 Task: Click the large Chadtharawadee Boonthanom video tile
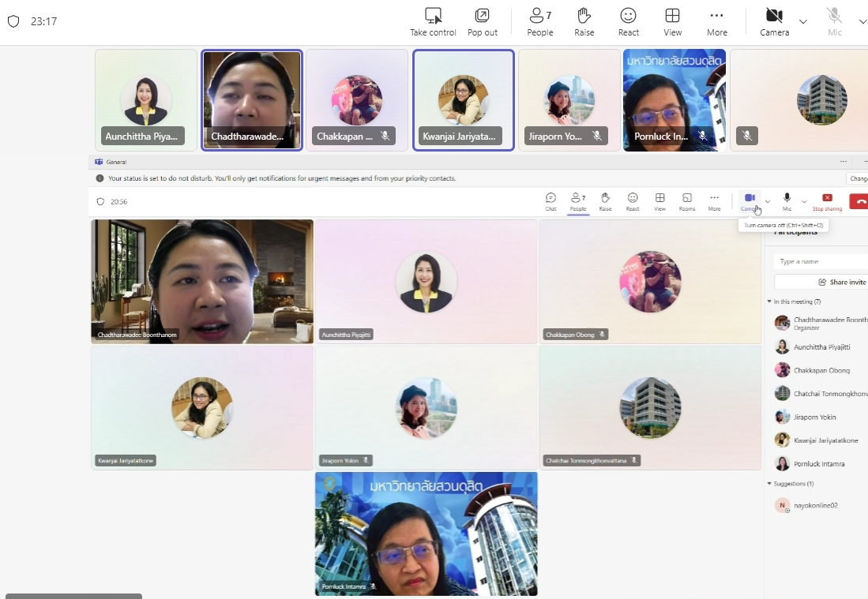coord(202,282)
